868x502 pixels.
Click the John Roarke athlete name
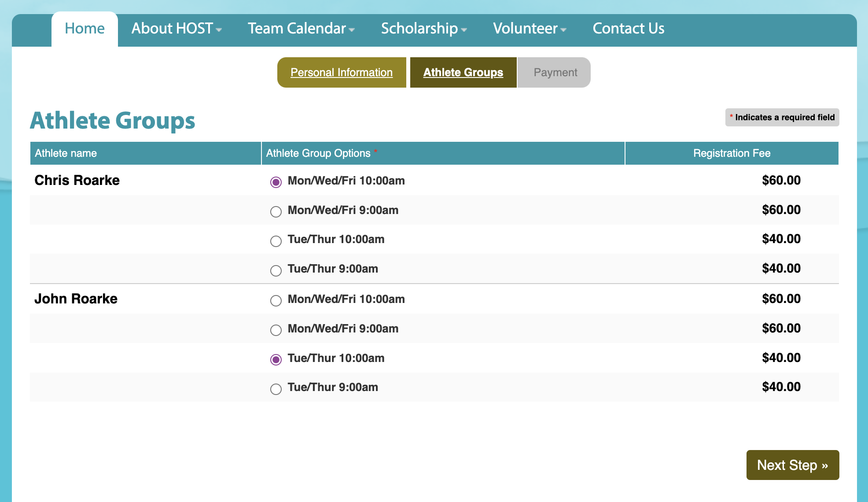click(x=76, y=299)
